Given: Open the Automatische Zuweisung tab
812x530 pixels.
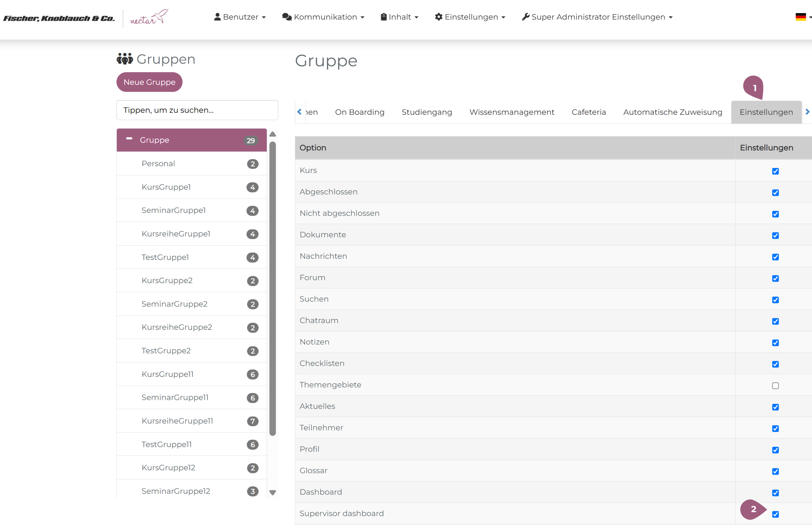Looking at the screenshot, I should 672,112.
